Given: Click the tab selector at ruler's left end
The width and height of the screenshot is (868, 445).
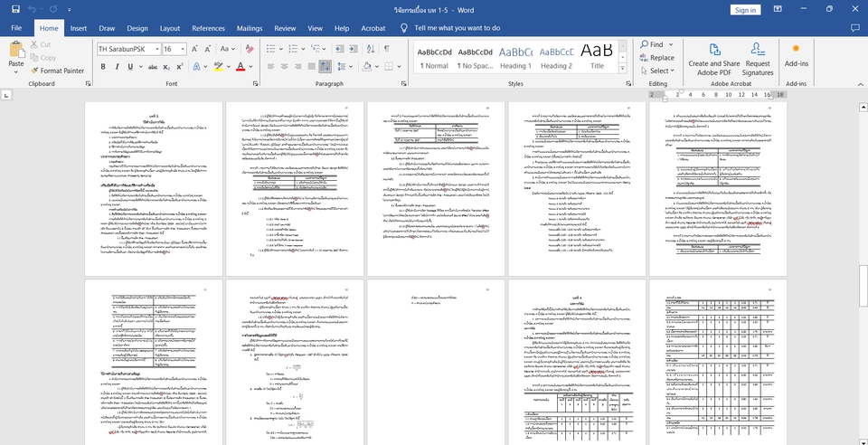Looking at the screenshot, I should pos(6,95).
